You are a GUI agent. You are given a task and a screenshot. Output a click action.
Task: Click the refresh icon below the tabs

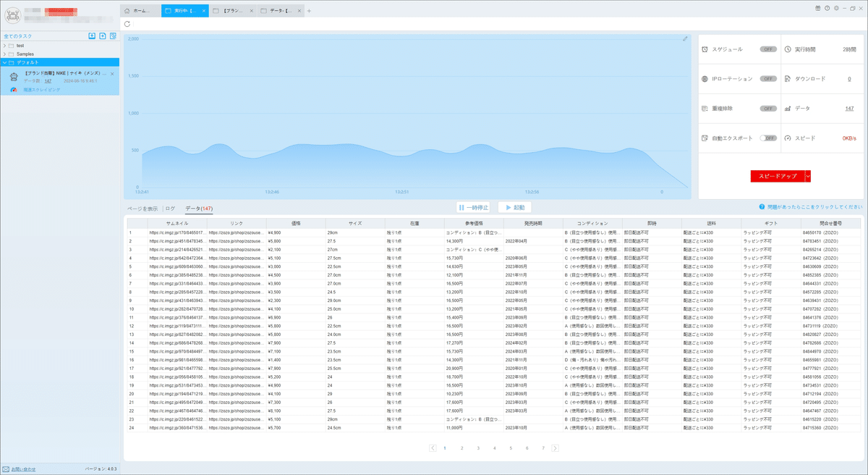coord(127,24)
